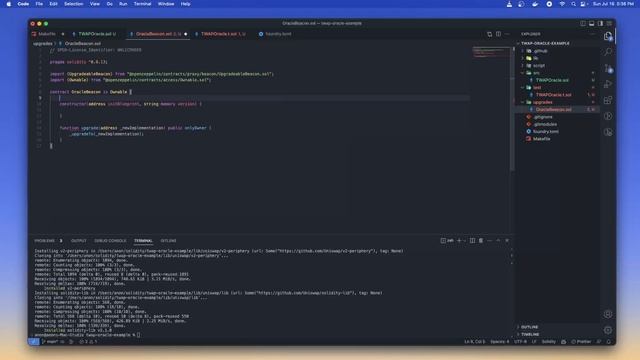Open the Selection menu in the menu bar
Screen dimensions: 640x360
(73, 4)
